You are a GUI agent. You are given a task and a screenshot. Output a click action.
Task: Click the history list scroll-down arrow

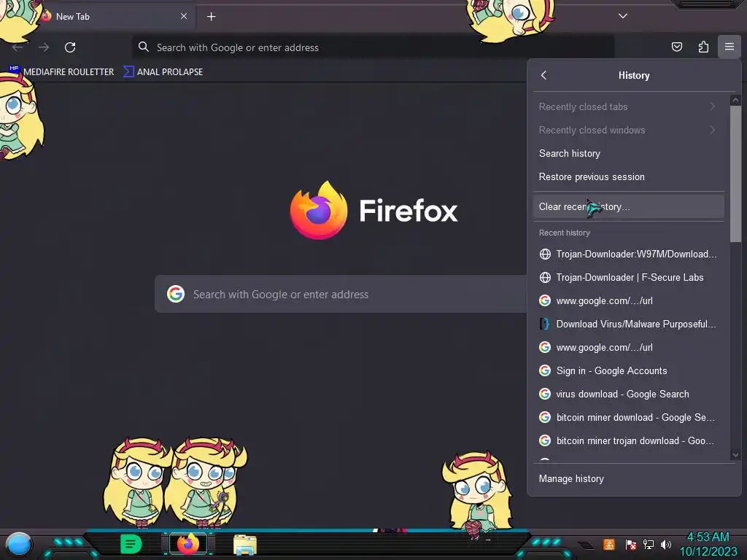pos(735,455)
